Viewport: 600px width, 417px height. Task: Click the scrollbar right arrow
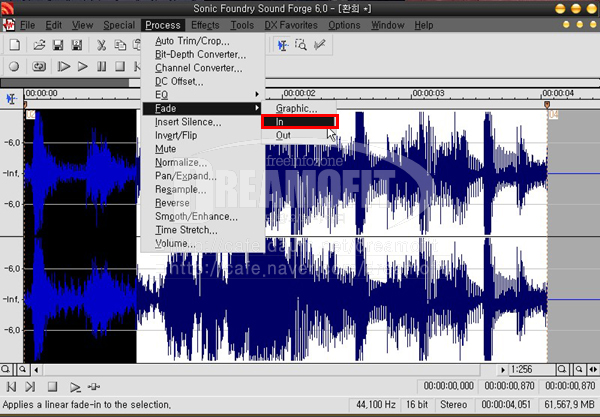pos(502,370)
